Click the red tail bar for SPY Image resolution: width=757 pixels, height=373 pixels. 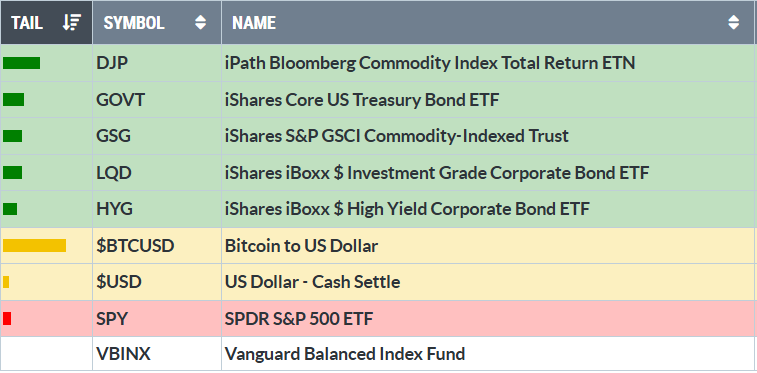coord(7,318)
